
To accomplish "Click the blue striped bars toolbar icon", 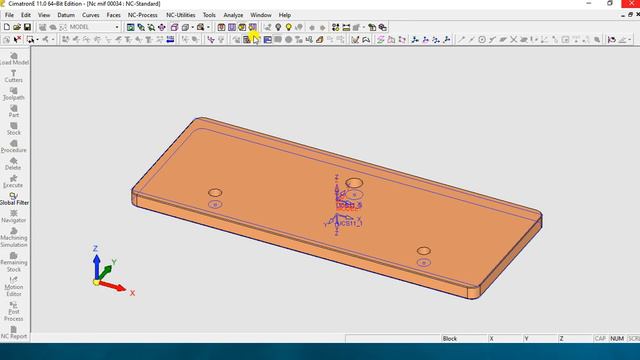I will click(170, 39).
